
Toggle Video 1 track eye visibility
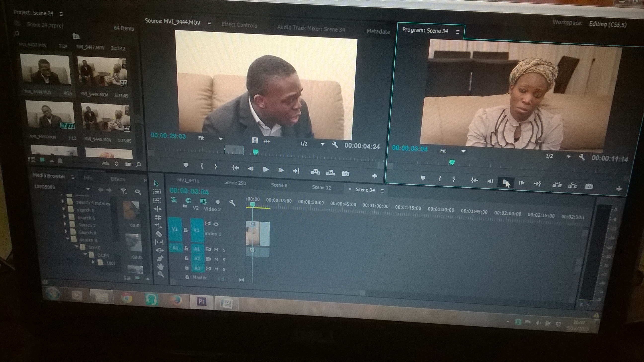[216, 224]
